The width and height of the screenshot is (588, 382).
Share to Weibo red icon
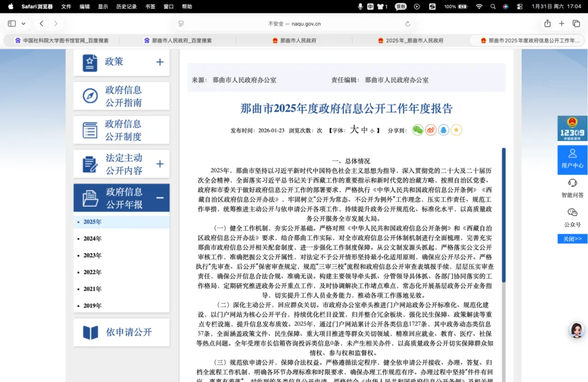coord(431,130)
